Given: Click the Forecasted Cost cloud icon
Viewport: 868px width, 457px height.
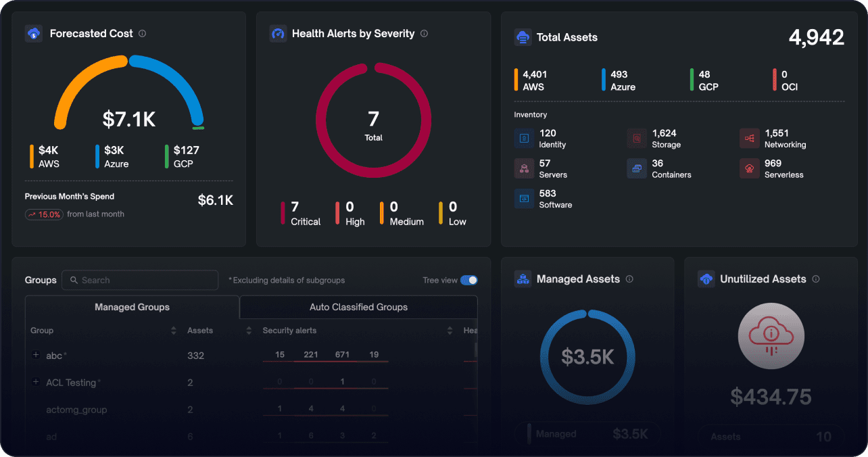Looking at the screenshot, I should click(34, 34).
